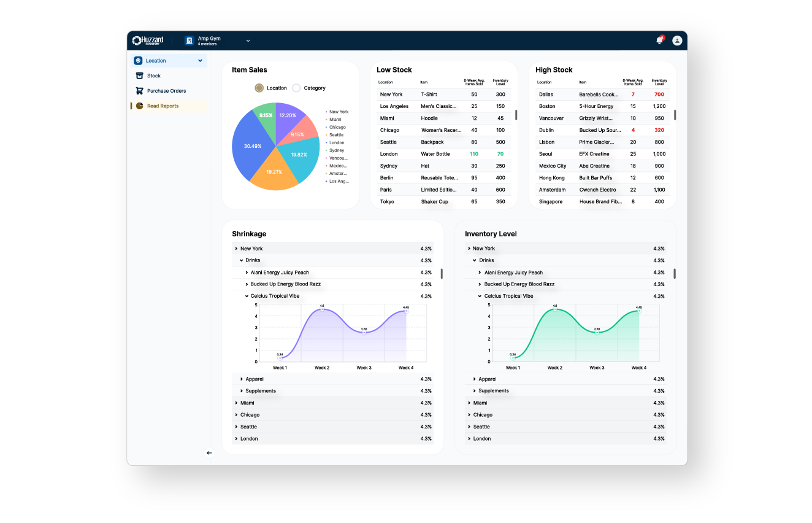
Task: Open the user profile avatar
Action: point(677,41)
